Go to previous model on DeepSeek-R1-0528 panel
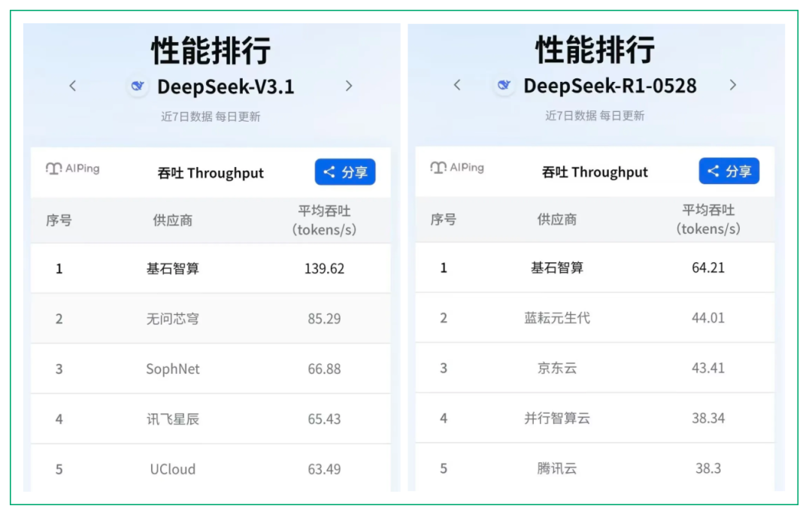Screen dimensions: 812x515 coord(457,85)
